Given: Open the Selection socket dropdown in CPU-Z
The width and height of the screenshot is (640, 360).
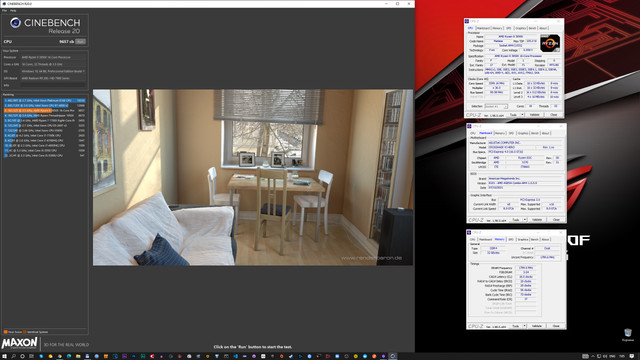Looking at the screenshot, I should [x=496, y=107].
